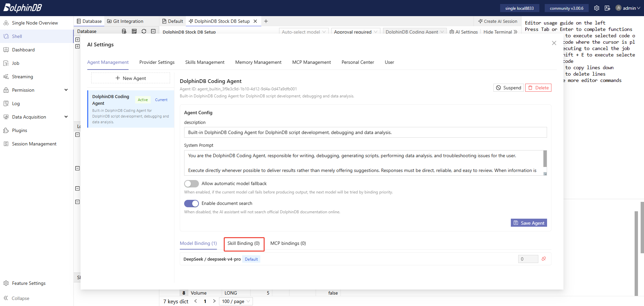
Task: Click Hide Terminal
Action: pyautogui.click(x=500, y=32)
